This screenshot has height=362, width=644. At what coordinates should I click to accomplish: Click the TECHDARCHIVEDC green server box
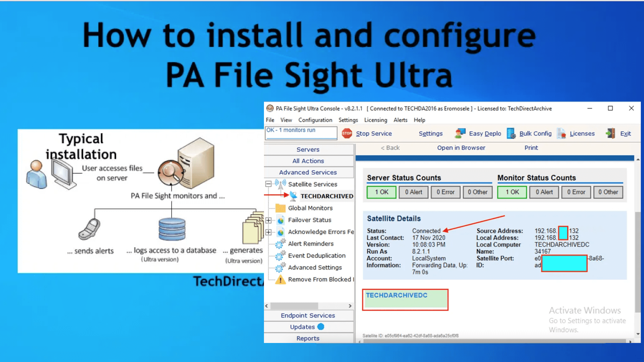(405, 300)
